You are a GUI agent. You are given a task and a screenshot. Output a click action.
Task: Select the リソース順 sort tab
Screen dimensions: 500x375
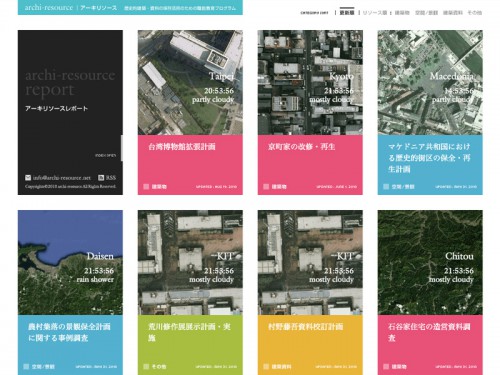tap(375, 13)
